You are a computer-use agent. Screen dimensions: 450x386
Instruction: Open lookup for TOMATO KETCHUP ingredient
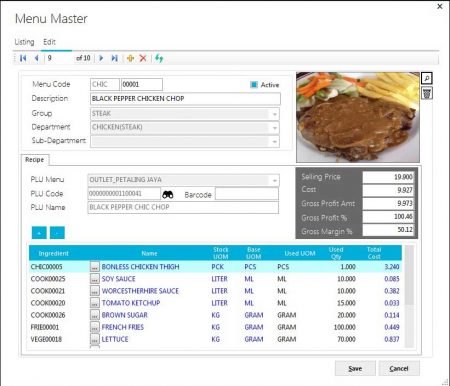click(x=95, y=303)
